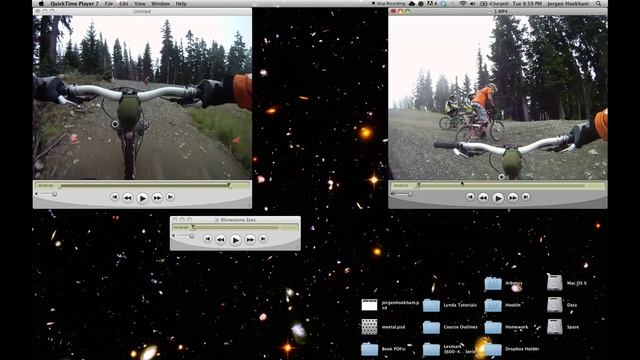Select the Book PDFs folder
The width and height of the screenshot is (640, 360).
[x=370, y=349]
